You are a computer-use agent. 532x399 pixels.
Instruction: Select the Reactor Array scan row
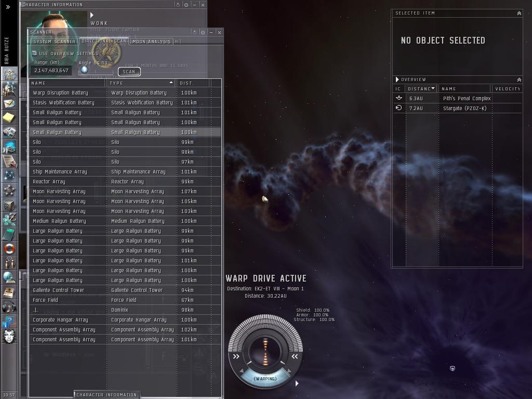(125, 181)
